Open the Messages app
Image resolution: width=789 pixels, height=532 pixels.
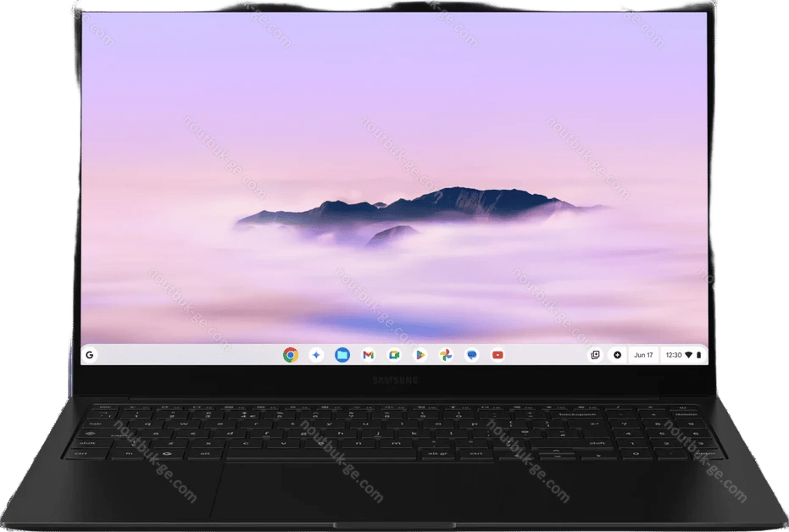(x=471, y=355)
